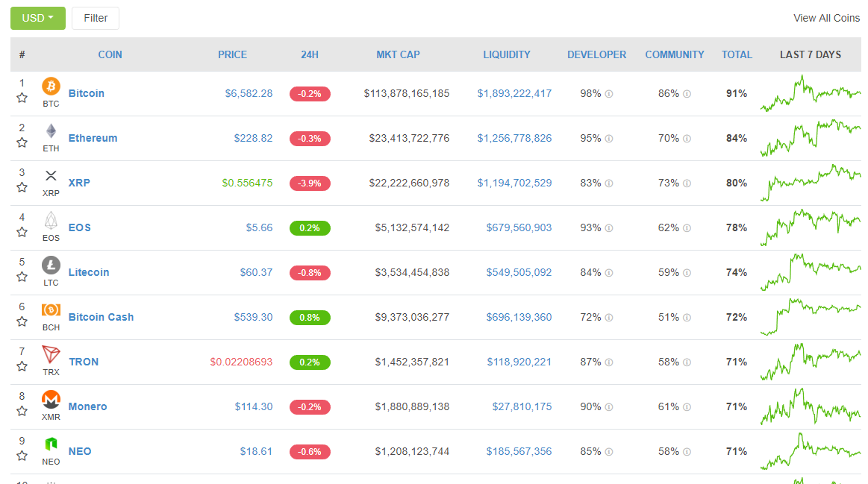The image size is (868, 484).
Task: Click the TRON coin logo
Action: pos(51,354)
